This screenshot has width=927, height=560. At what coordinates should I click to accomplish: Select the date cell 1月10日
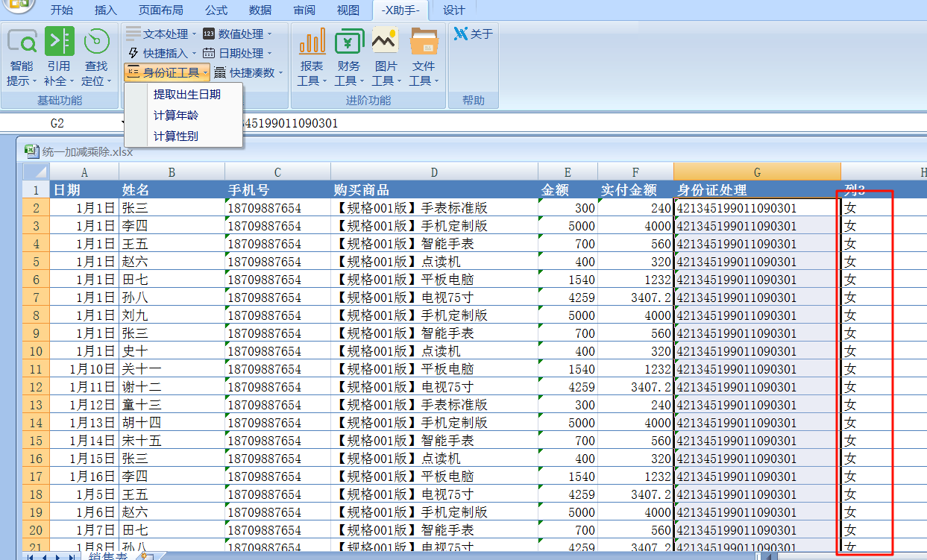84,369
